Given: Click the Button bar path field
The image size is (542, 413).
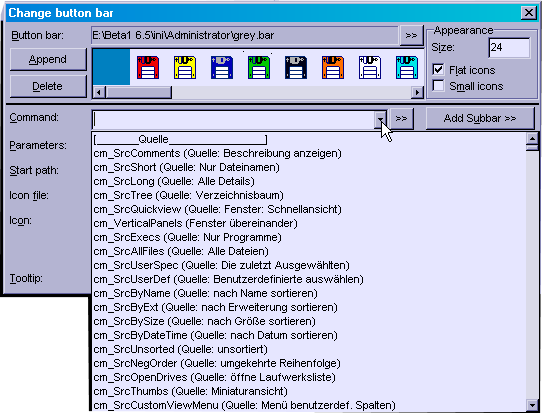Looking at the screenshot, I should (245, 35).
